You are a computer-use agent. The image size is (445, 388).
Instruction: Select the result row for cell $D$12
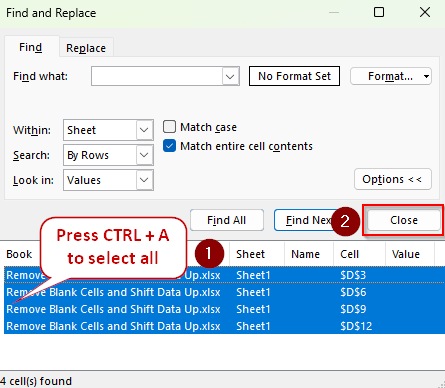click(224, 326)
